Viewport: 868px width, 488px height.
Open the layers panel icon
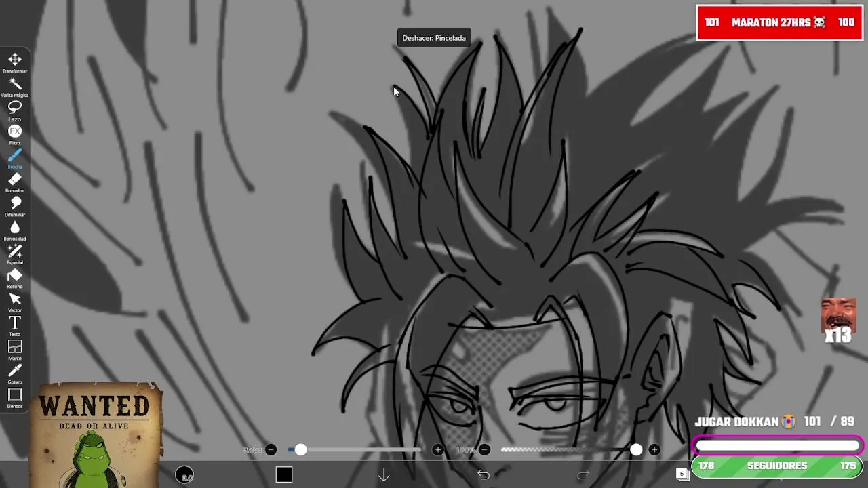682,474
